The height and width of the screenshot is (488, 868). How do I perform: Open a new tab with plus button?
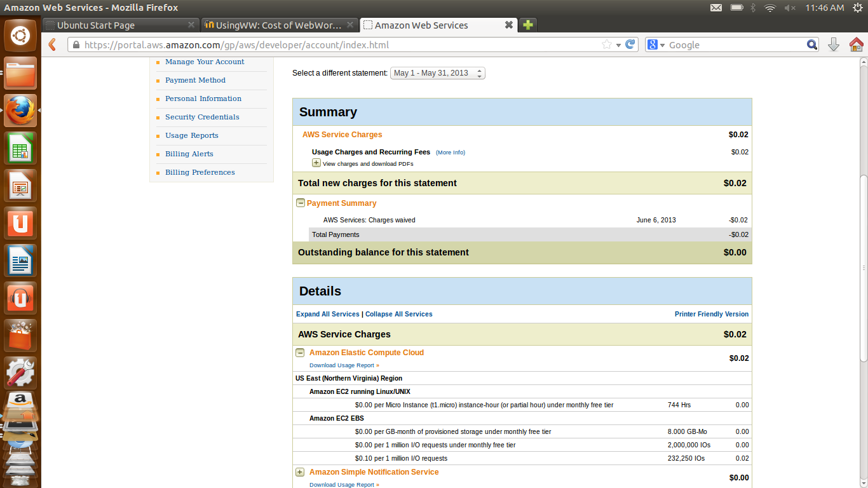coord(528,25)
